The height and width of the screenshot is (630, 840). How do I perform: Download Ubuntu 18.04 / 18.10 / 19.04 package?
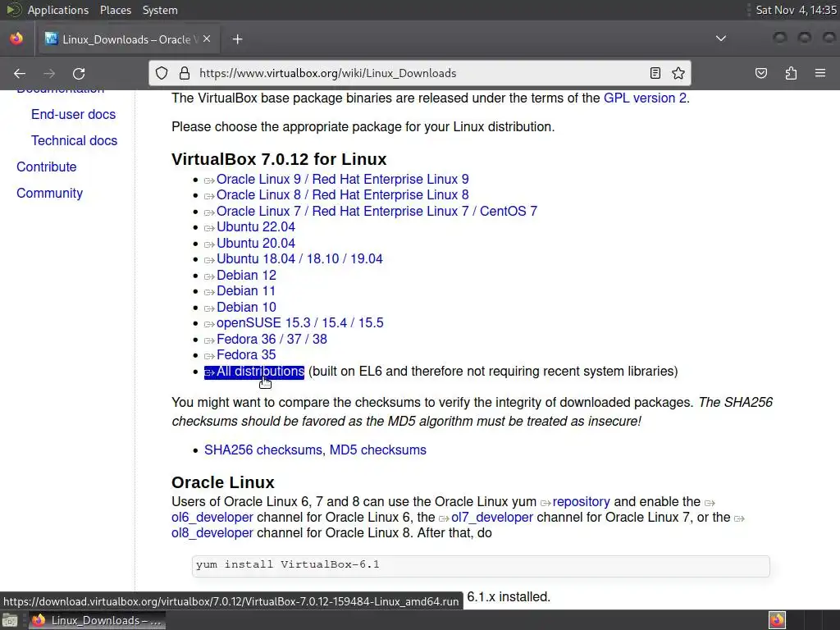(x=299, y=259)
